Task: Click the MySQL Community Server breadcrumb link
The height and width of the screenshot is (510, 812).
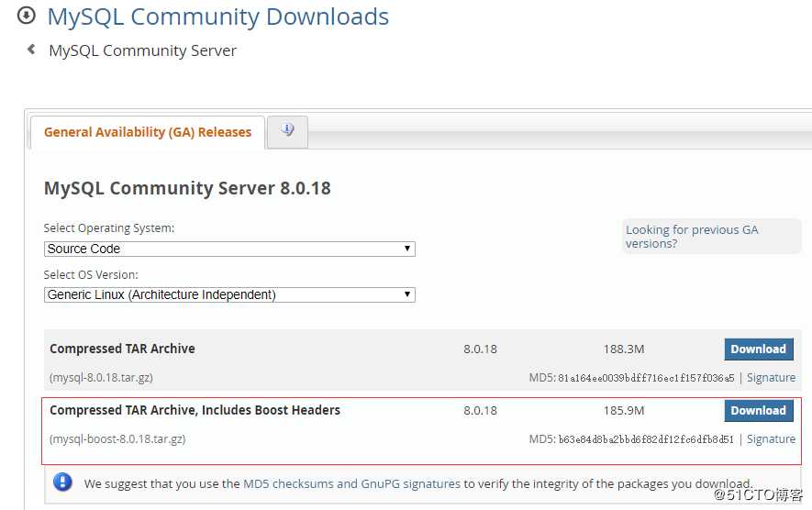Action: [142, 50]
